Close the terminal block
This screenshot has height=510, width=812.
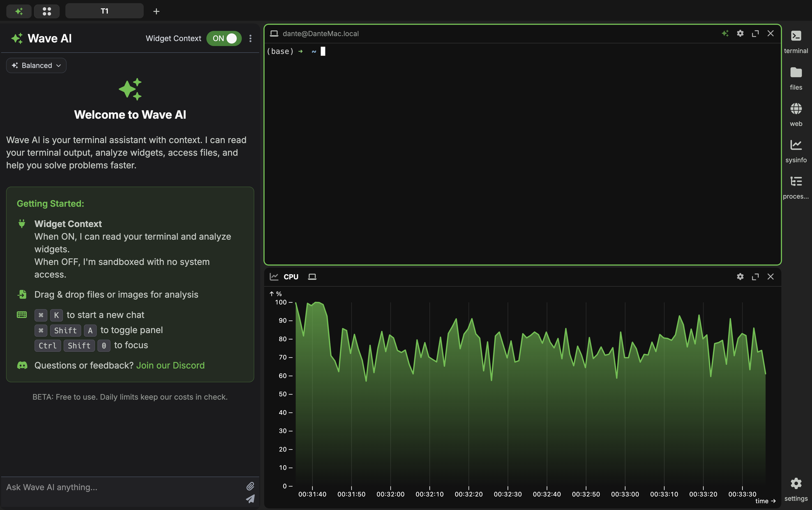click(x=770, y=33)
